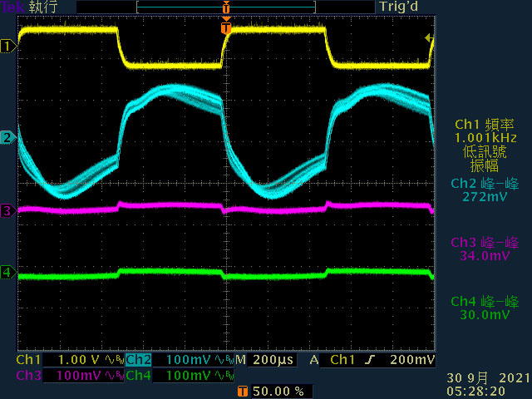Click the 低訊號 振幅 warning text
Screen dimensions: 532x399
coord(485,159)
